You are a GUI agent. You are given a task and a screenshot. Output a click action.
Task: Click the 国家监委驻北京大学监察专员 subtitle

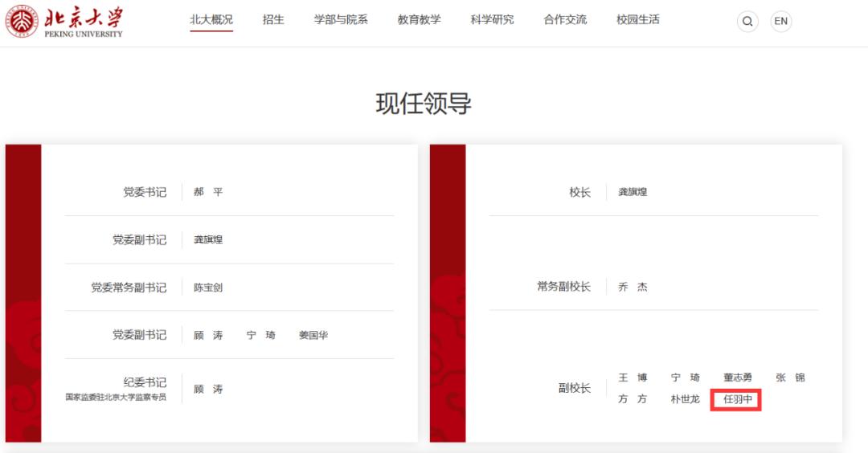[116, 397]
